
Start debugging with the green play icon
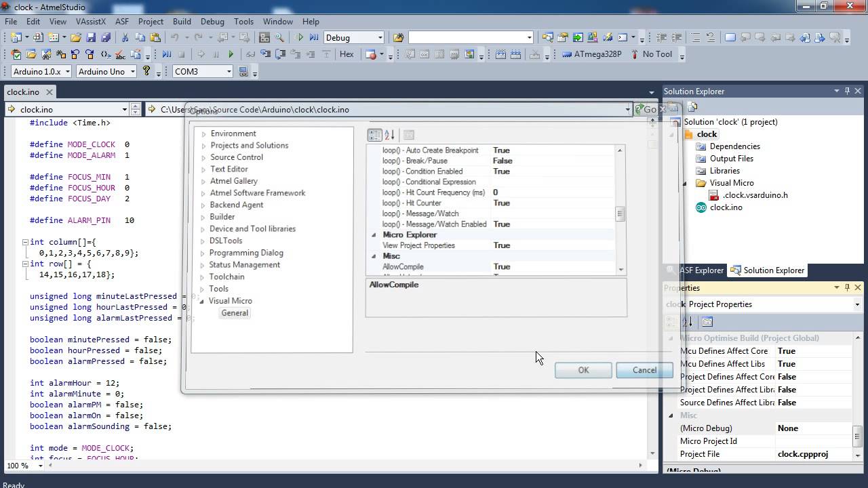300,38
